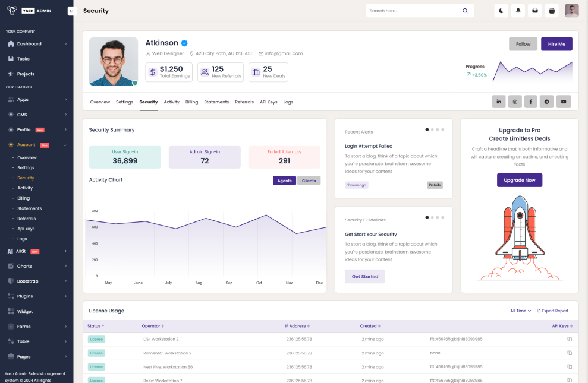Viewport: 588px width, 383px height.
Task: Select last dot in Security Guidelines carousel
Action: tap(442, 217)
